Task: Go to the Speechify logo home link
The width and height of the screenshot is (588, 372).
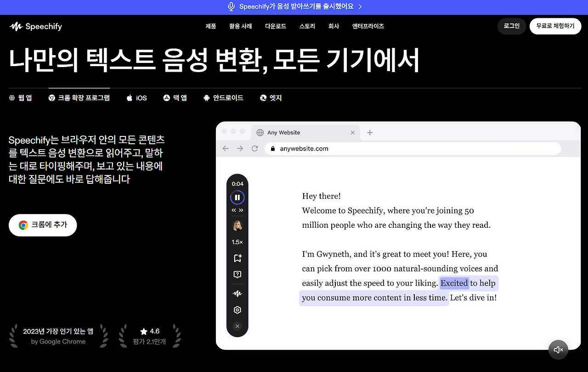Action: click(36, 26)
